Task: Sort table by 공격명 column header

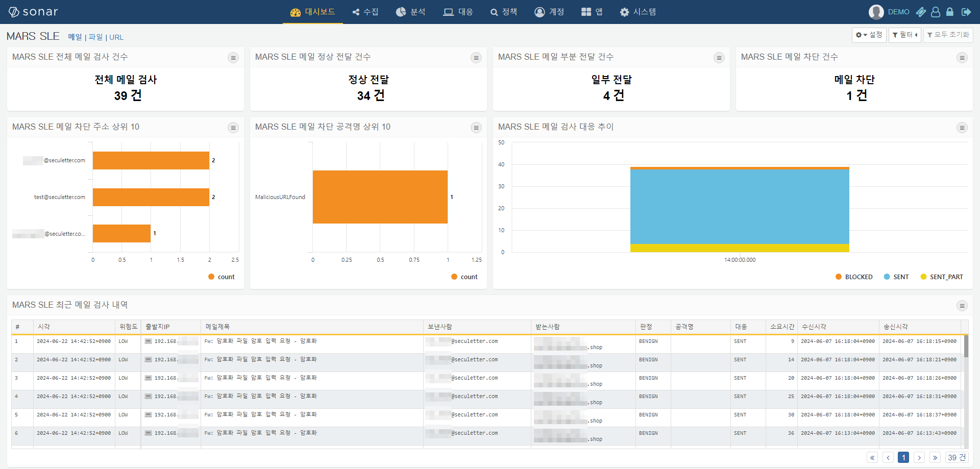Action: pyautogui.click(x=701, y=327)
